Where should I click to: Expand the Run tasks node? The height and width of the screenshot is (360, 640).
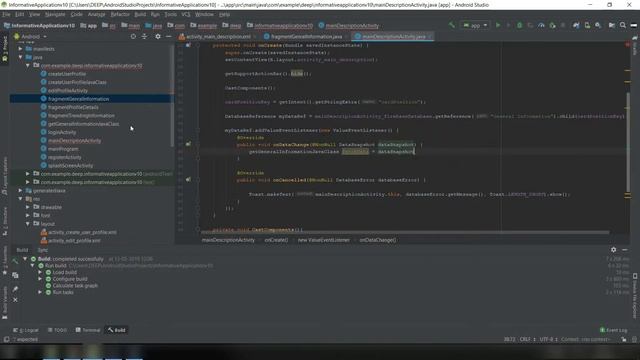tap(40, 292)
